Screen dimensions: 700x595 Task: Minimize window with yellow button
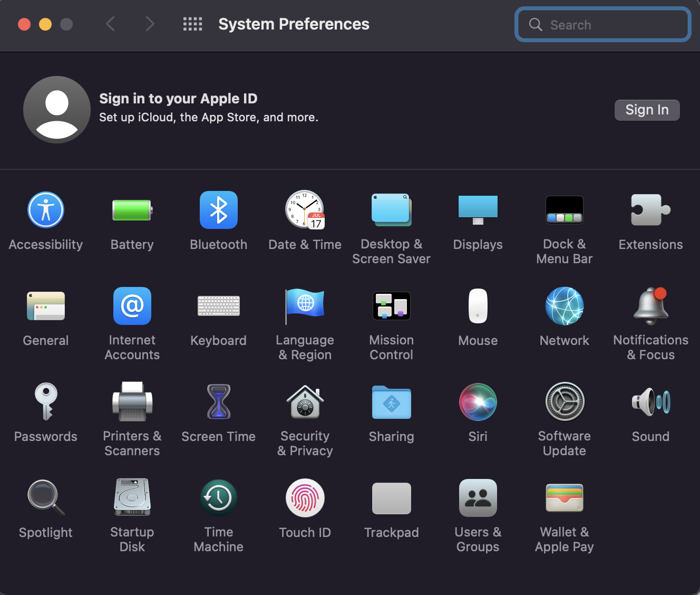tap(45, 24)
